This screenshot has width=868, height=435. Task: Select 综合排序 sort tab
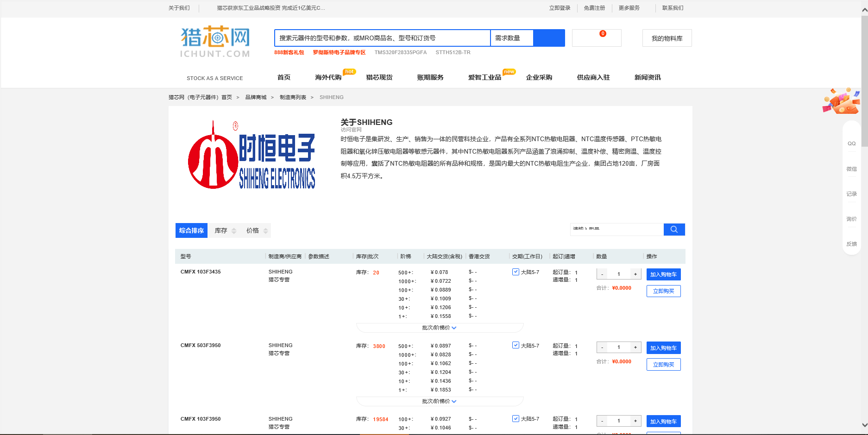191,230
